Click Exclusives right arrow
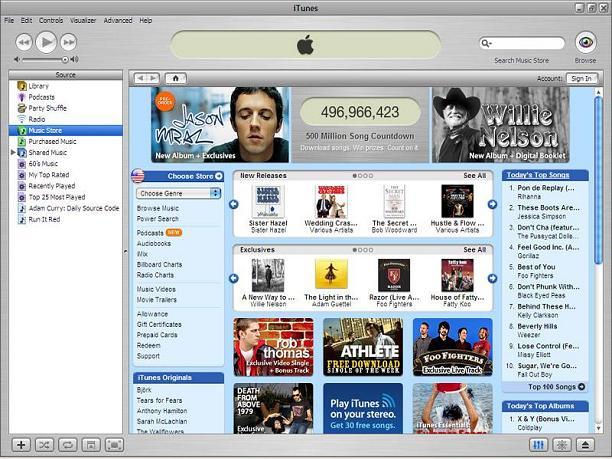Viewport: 612px width, 459px height. tap(493, 278)
